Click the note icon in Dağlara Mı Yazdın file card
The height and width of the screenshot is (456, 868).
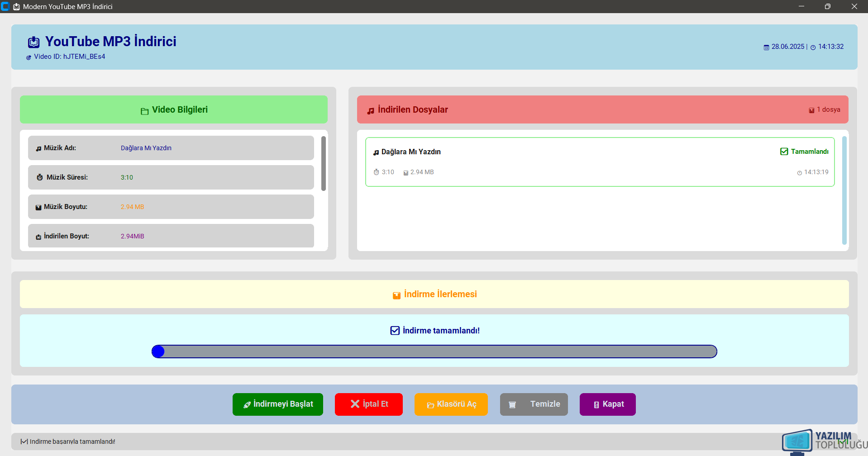(376, 152)
